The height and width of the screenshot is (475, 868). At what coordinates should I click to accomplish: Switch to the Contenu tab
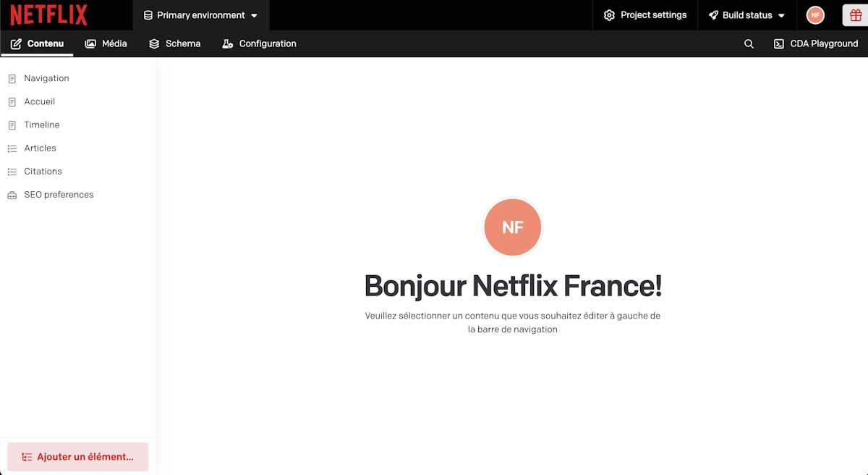coord(37,43)
